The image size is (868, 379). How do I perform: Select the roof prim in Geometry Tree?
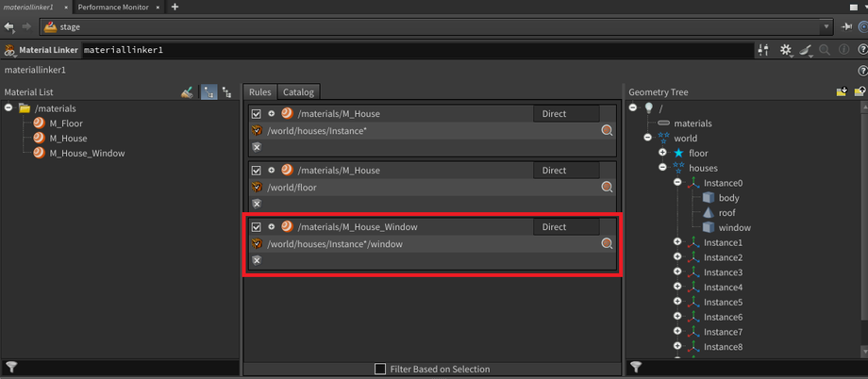click(726, 213)
